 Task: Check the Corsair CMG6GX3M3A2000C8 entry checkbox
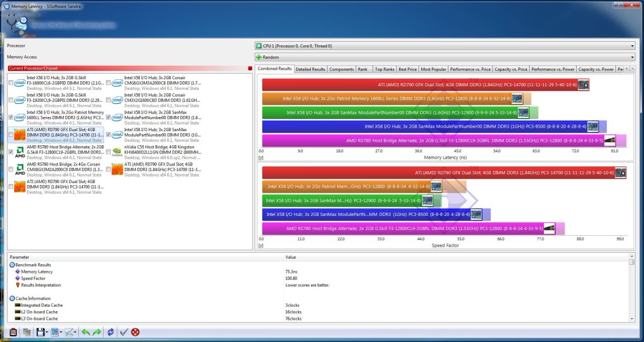point(109,83)
